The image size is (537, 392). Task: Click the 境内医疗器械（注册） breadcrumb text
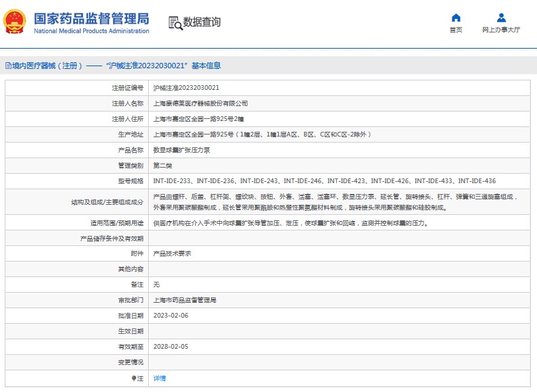pyautogui.click(x=47, y=66)
